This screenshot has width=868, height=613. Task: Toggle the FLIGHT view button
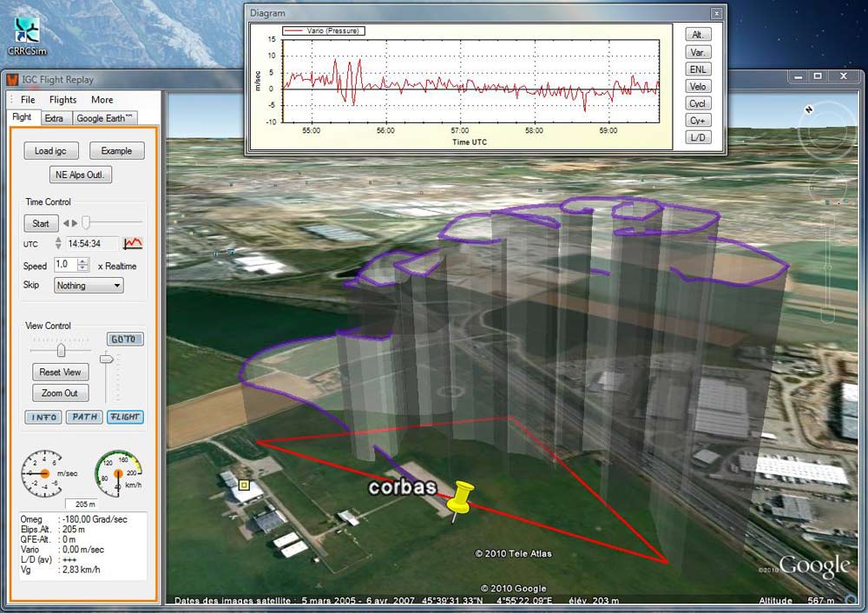125,417
